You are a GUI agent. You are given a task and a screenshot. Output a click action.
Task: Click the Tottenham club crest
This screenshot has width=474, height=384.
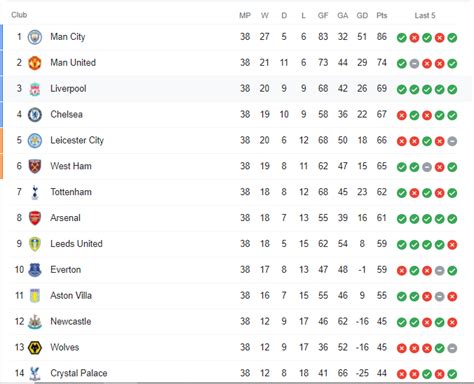pos(35,192)
